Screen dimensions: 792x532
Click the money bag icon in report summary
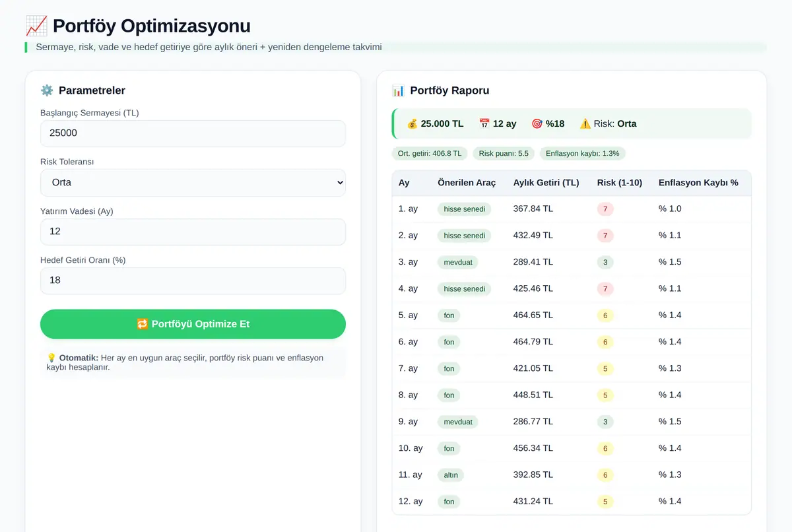(x=412, y=123)
